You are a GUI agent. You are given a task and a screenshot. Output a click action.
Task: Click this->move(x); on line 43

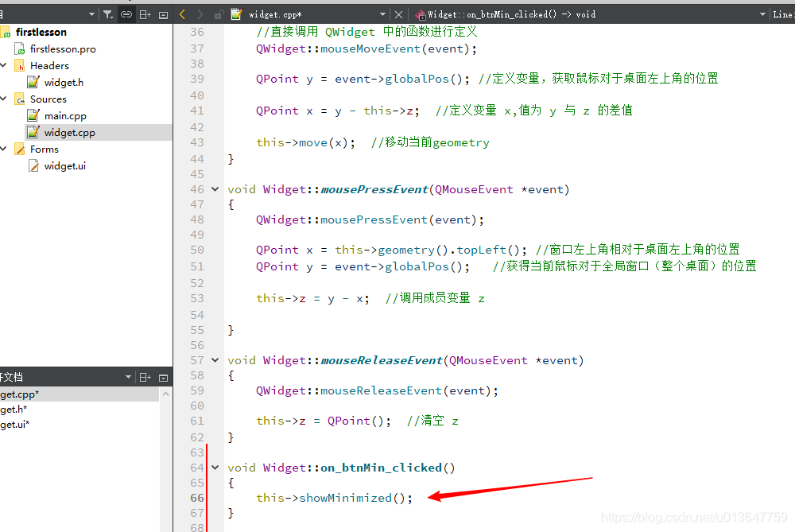[306, 142]
